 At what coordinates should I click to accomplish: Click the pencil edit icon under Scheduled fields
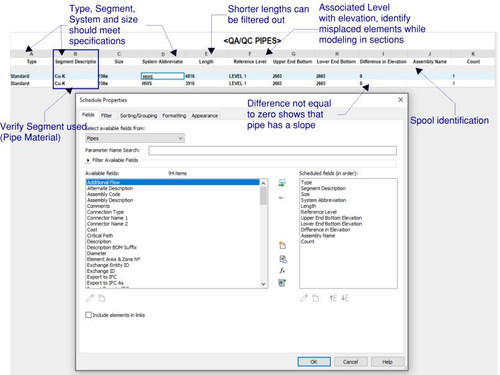point(304,298)
